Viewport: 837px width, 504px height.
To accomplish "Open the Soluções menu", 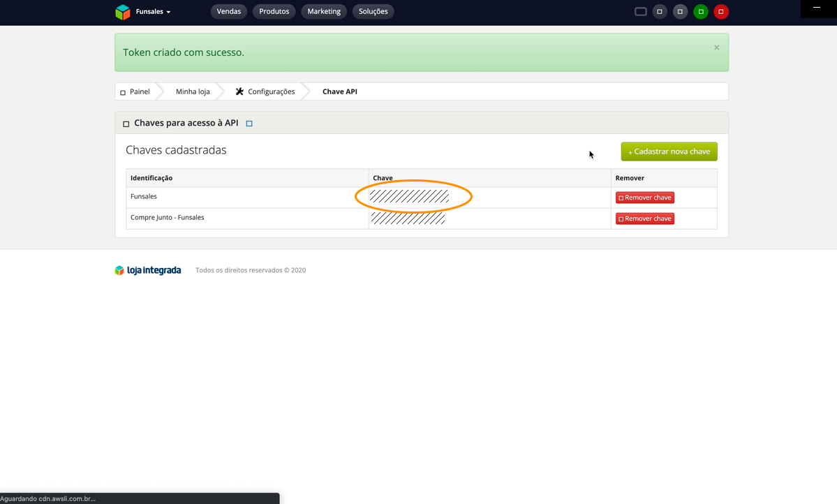I will pyautogui.click(x=373, y=11).
